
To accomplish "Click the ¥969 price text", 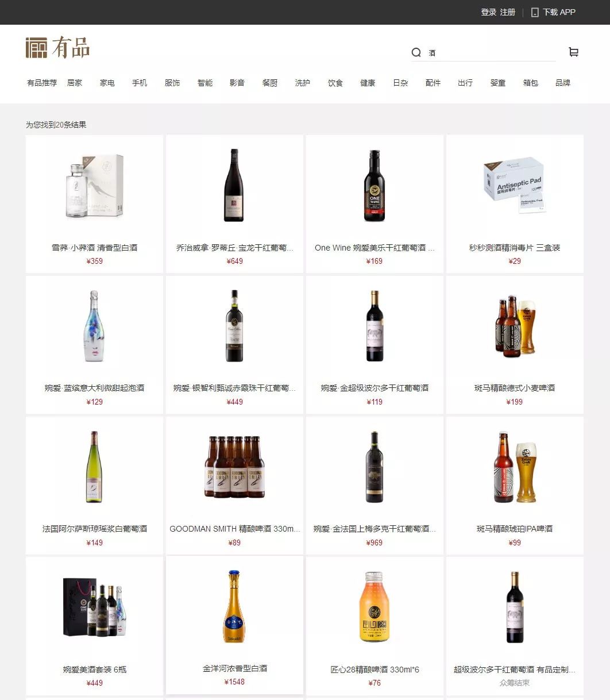I will click(x=375, y=543).
